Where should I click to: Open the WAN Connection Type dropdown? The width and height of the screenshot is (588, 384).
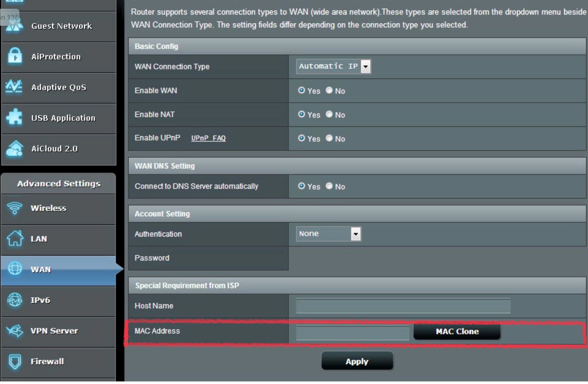coord(333,67)
